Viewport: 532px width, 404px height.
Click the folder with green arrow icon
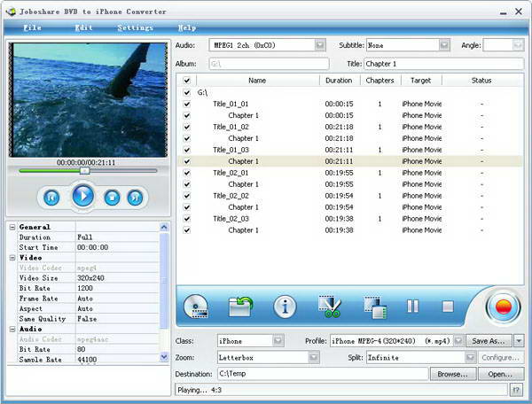tap(240, 307)
